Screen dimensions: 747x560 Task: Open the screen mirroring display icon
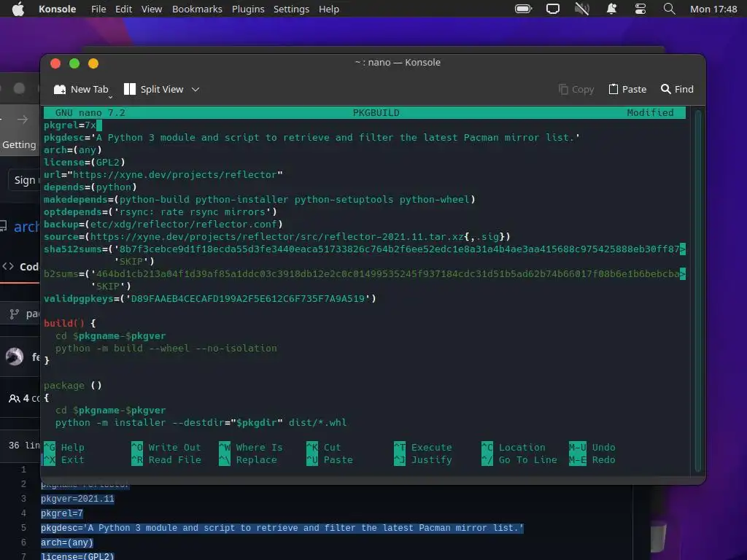coord(553,9)
